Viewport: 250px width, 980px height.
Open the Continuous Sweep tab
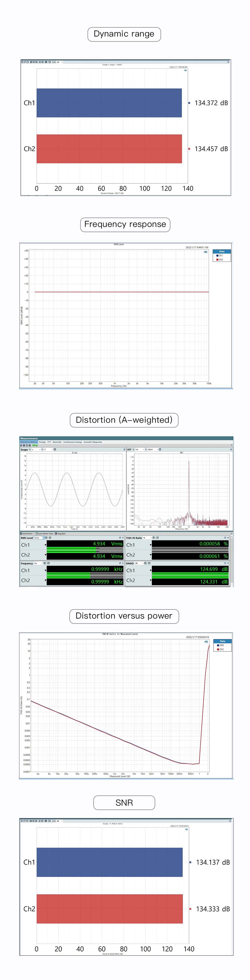pos(72,442)
